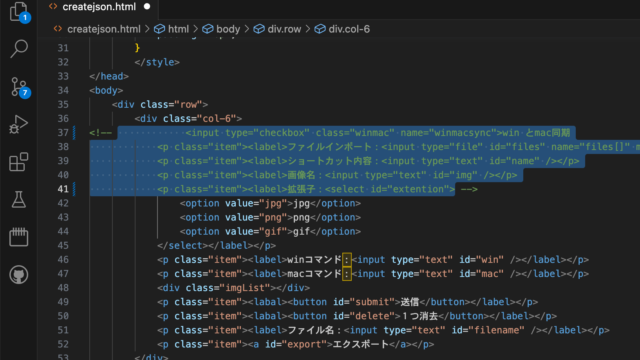Click the yellow closing brace on line 31
Viewport: 640px width, 360px height.
click(137, 48)
